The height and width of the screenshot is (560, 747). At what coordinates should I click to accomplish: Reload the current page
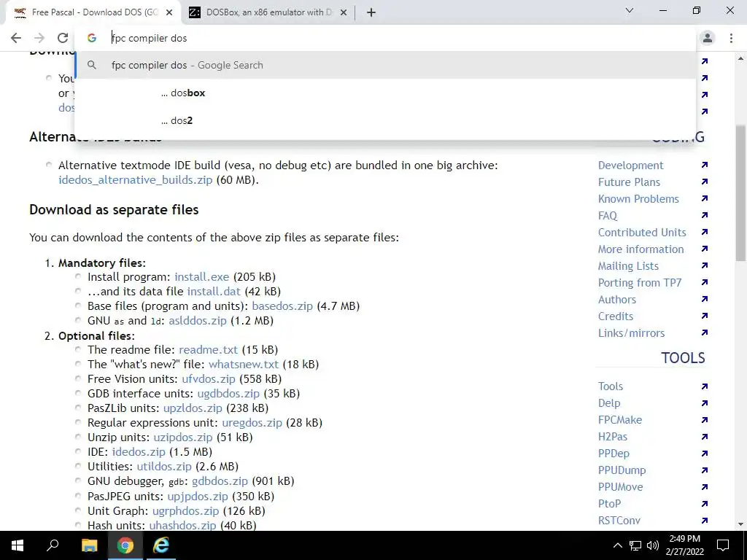coord(63,38)
